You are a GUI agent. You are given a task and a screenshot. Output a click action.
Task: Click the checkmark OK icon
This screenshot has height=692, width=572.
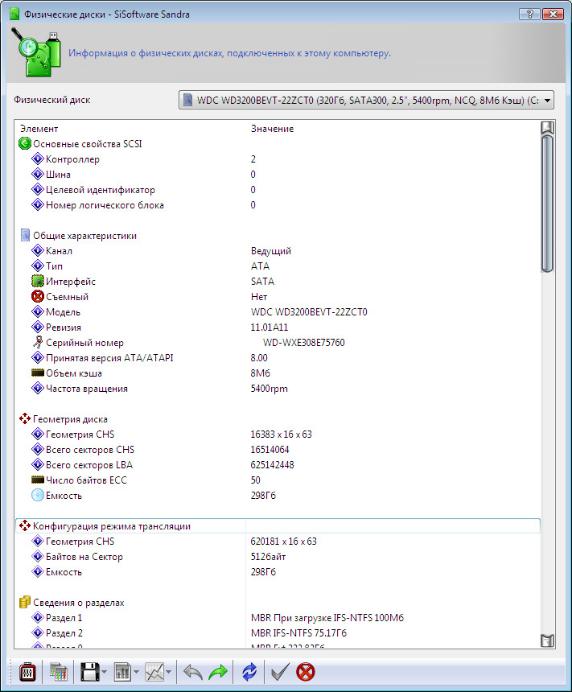click(x=280, y=672)
